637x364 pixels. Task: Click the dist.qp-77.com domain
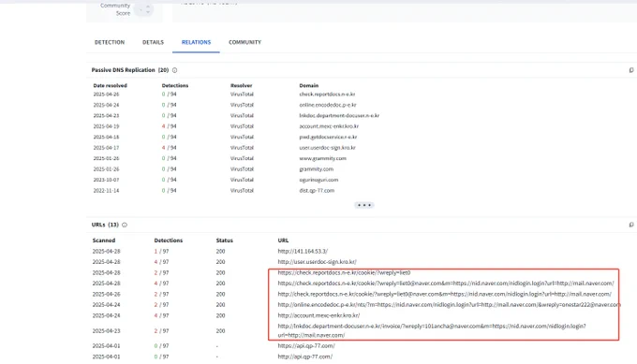click(x=317, y=190)
